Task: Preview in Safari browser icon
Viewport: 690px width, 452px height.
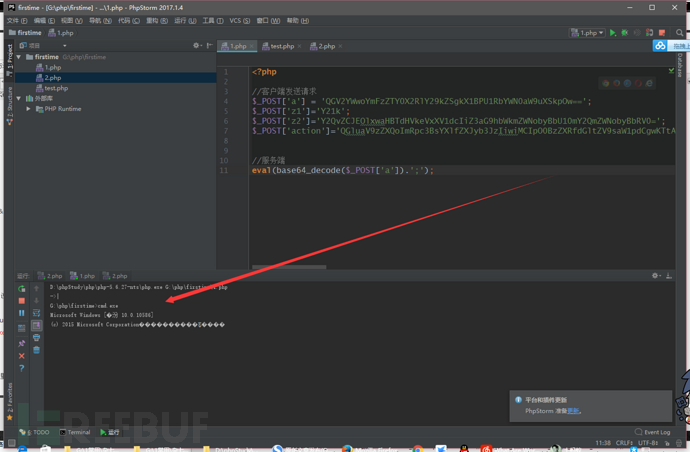Action: 628,83
